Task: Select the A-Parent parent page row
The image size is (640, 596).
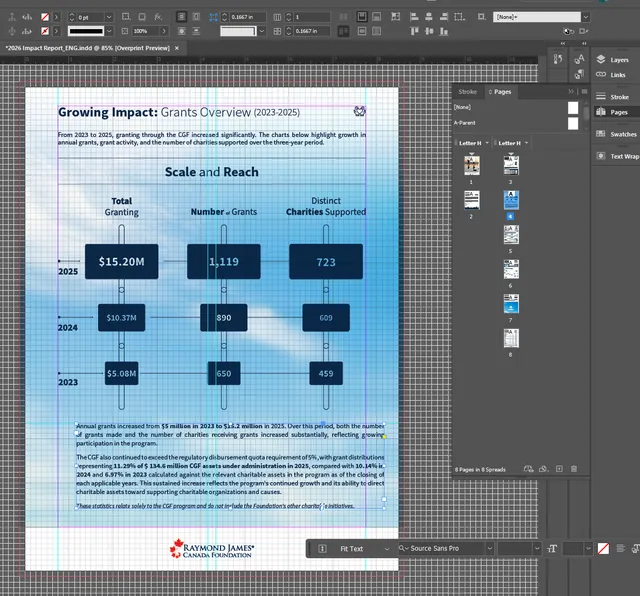Action: pos(516,123)
